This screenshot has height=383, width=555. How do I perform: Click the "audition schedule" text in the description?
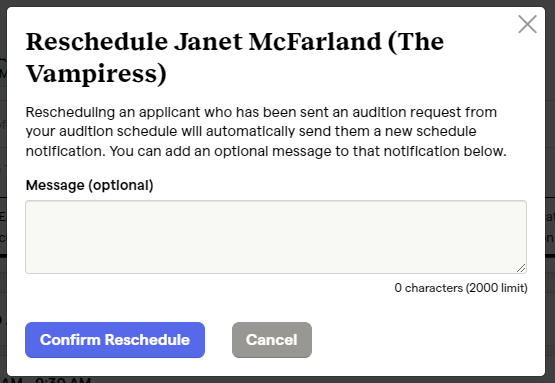pos(118,131)
